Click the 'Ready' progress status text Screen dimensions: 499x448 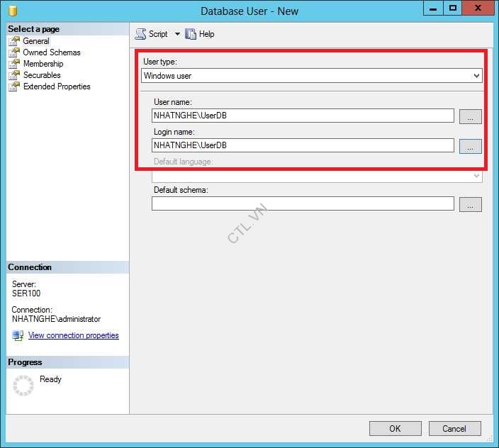[50, 379]
